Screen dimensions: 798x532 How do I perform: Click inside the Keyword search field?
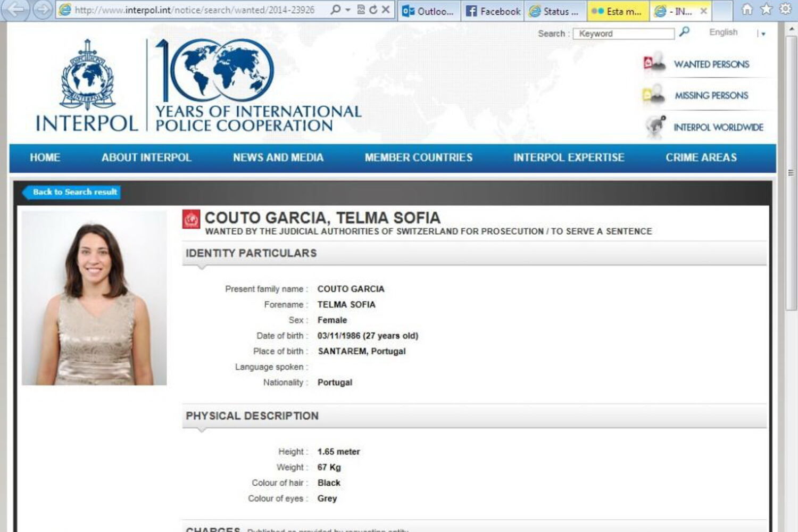point(623,34)
